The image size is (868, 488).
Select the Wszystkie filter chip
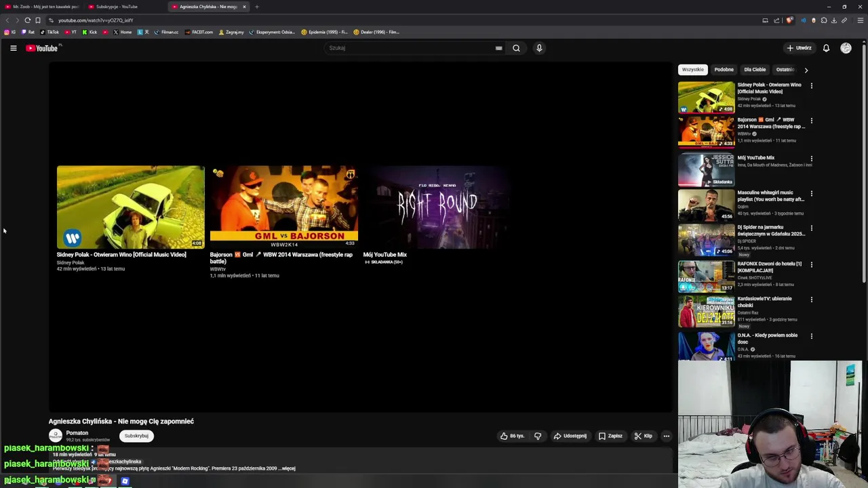[693, 70]
